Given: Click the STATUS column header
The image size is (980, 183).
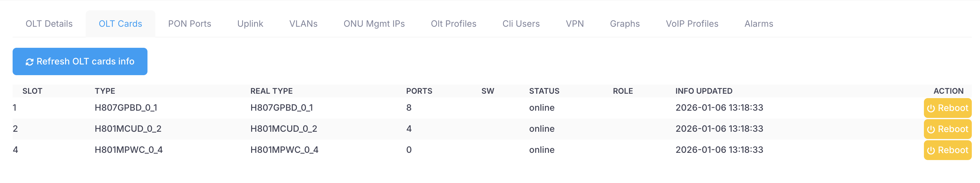Looking at the screenshot, I should 544,91.
